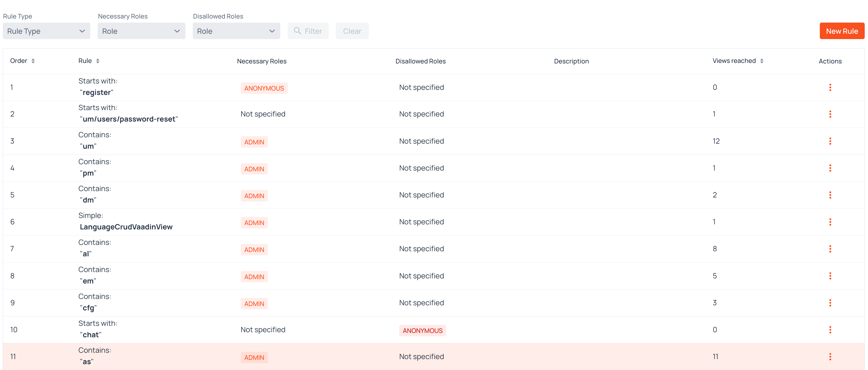The width and height of the screenshot is (868, 370).
Task: Click the Description column header
Action: 571,61
